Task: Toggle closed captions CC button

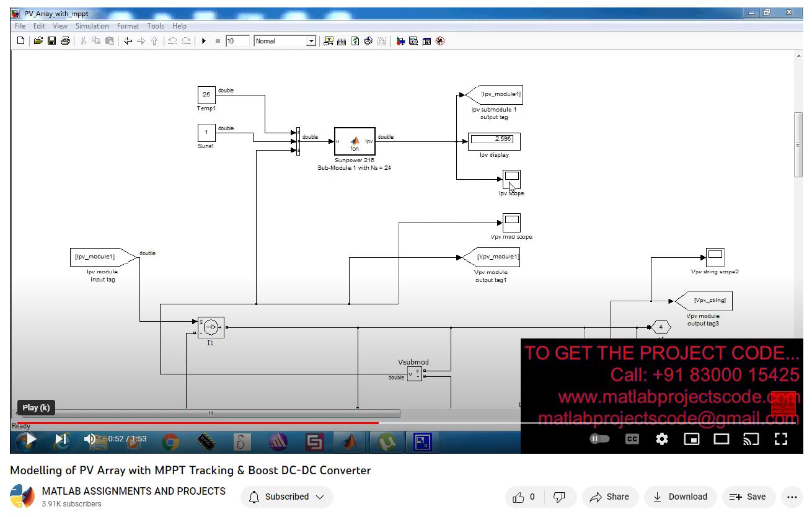Action: [x=632, y=439]
